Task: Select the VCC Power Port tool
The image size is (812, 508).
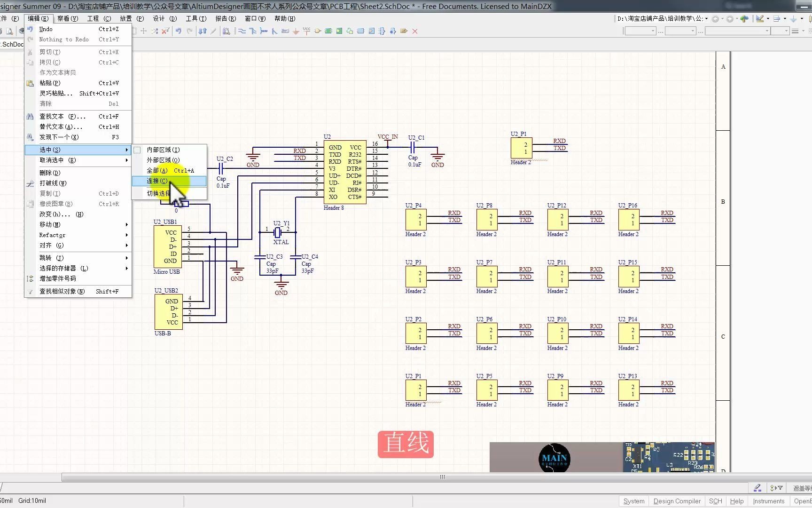Action: tap(307, 31)
